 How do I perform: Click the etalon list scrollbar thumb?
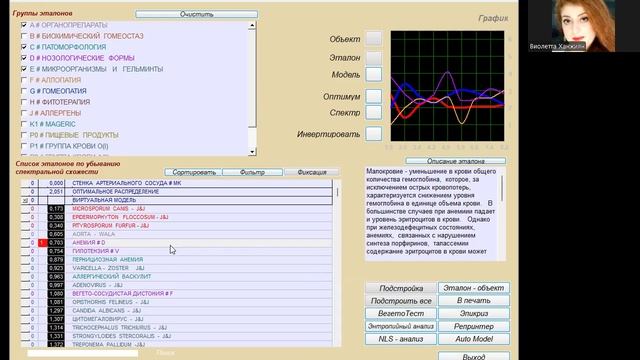(337, 192)
